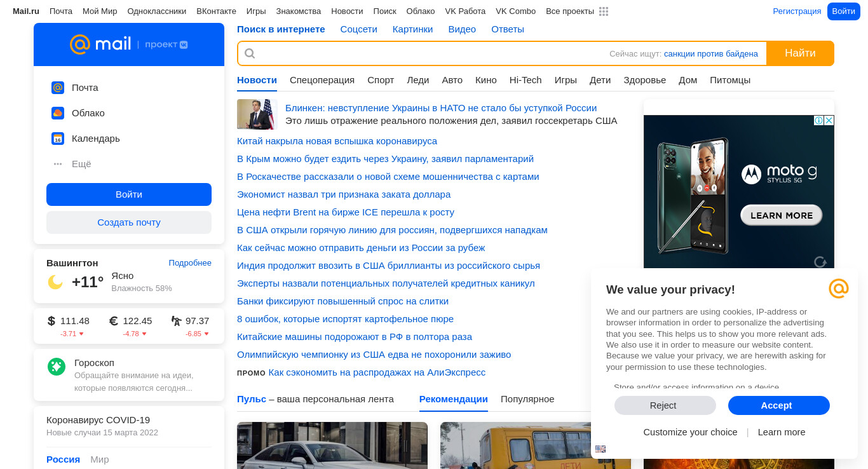Image resolution: width=868 pixels, height=469 pixels.
Task: Open the Почта mail icon in sidebar
Action: point(58,88)
